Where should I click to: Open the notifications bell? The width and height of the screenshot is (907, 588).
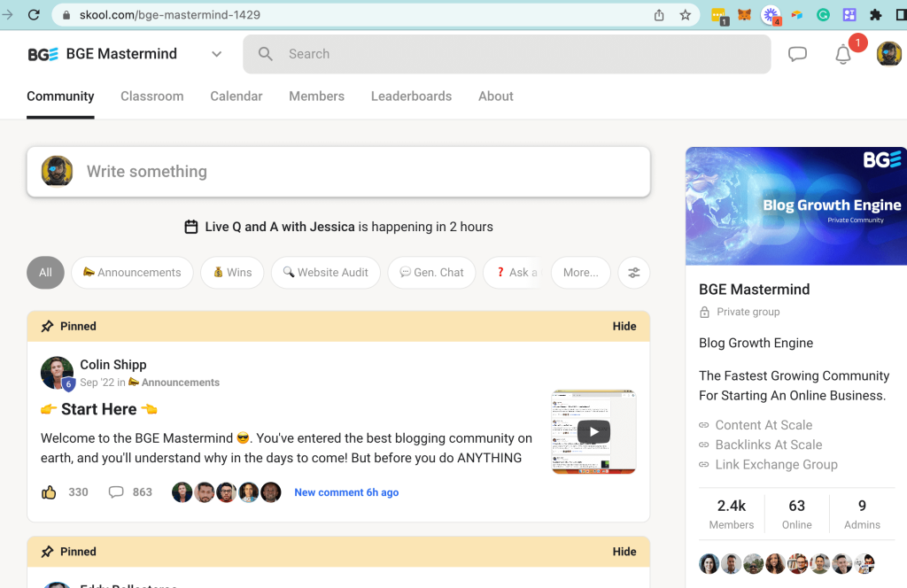[843, 55]
